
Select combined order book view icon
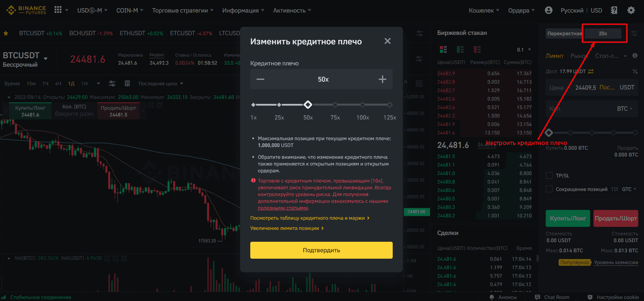point(443,49)
